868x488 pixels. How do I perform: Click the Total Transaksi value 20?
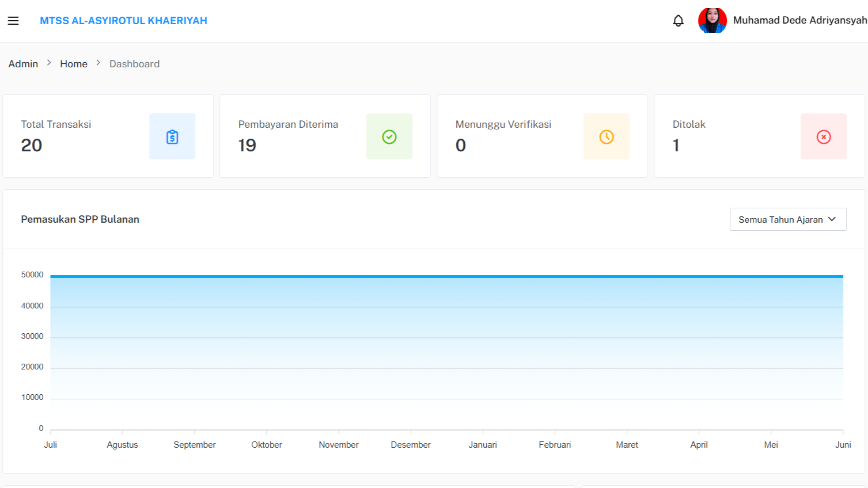click(x=32, y=145)
